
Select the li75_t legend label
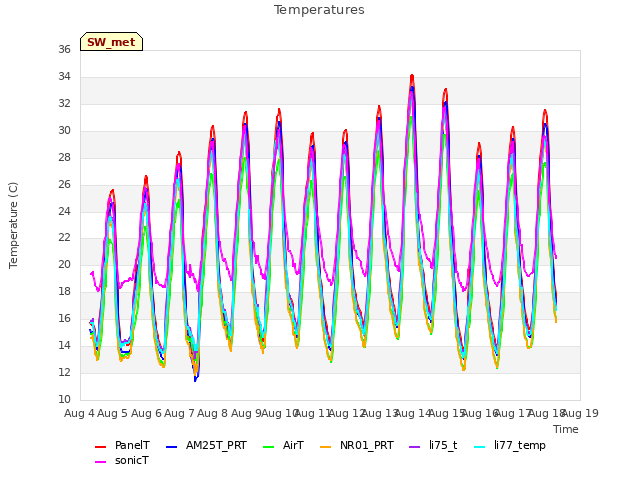pos(443,445)
